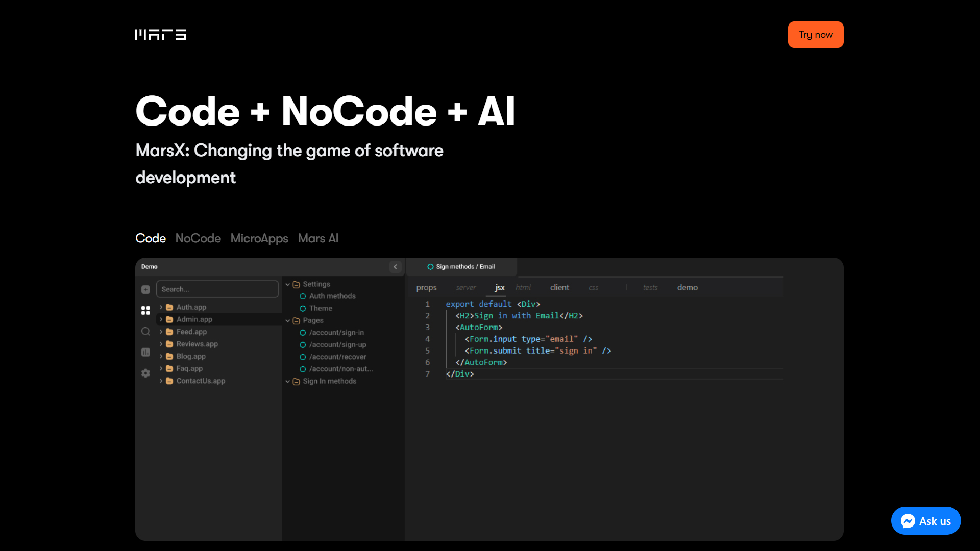Select the Feed.app folder icon
This screenshot has width=980, height=551.
pos(169,332)
